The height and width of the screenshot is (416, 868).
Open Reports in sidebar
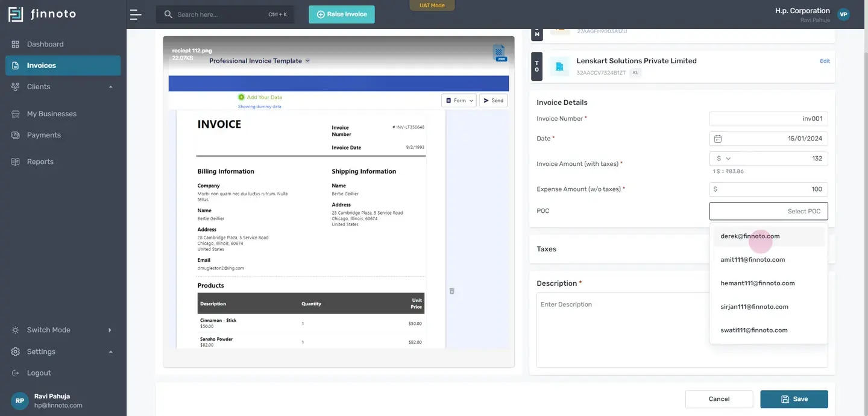[x=63, y=162]
